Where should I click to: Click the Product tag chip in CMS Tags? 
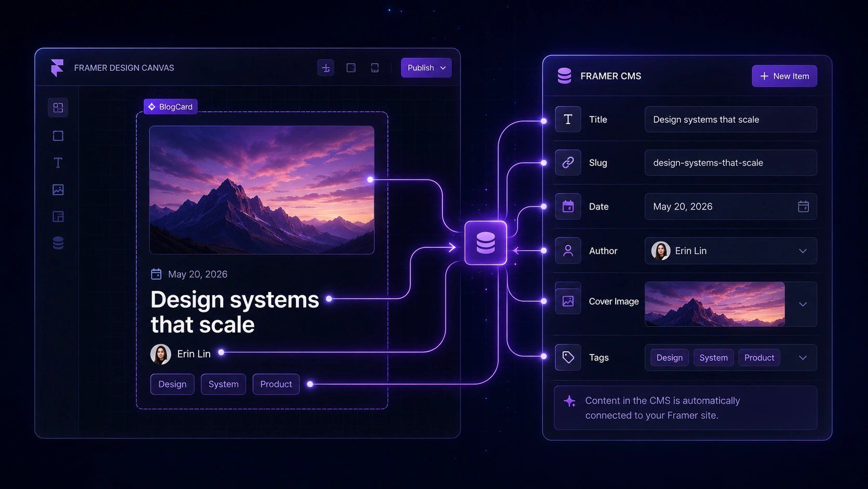(x=759, y=358)
